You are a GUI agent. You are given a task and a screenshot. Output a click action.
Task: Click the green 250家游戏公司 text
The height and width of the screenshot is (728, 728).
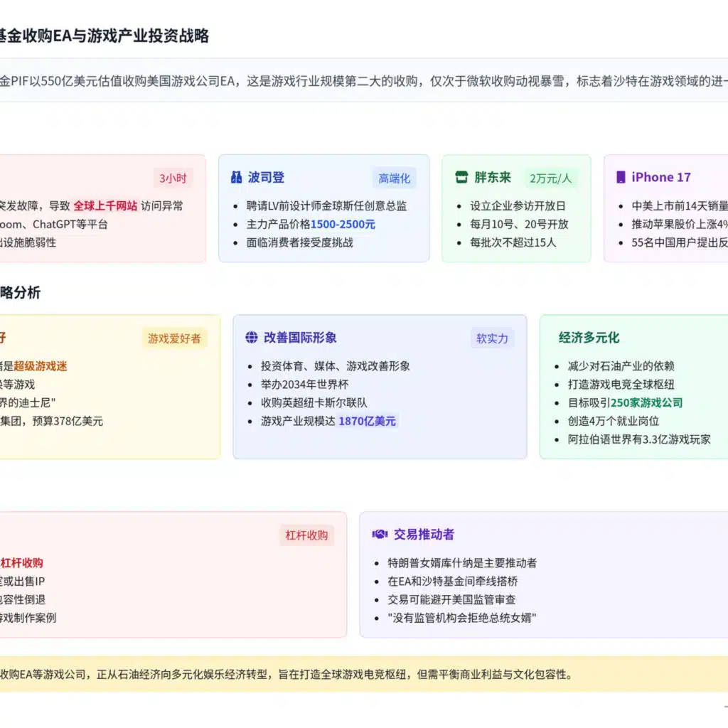[648, 402]
